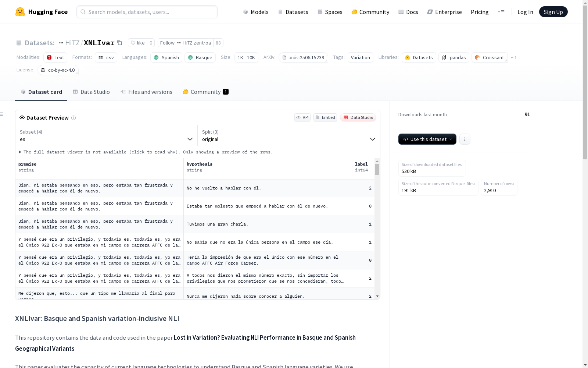Open the Datasets navigation item
The image size is (588, 368).
293,12
